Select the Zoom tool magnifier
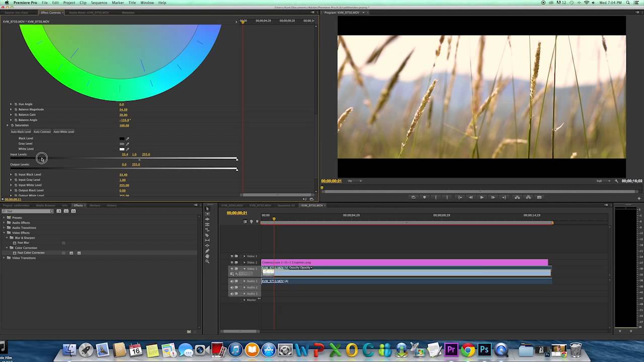This screenshot has width=644, height=362. click(x=207, y=261)
